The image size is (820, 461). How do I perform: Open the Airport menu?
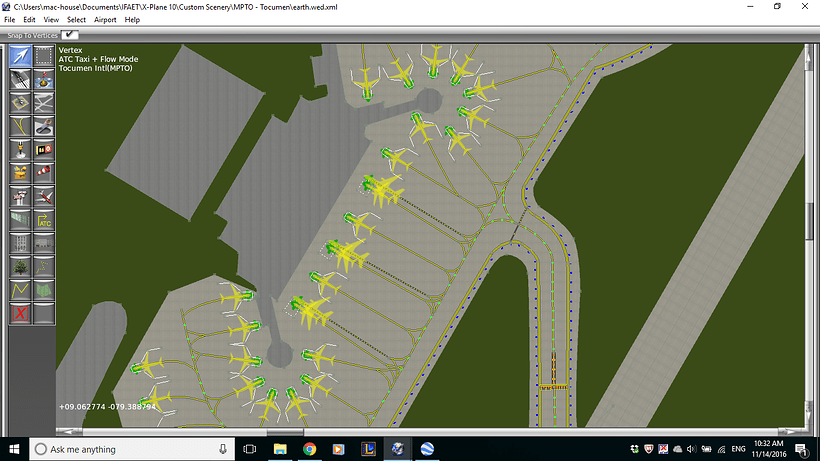coord(105,20)
